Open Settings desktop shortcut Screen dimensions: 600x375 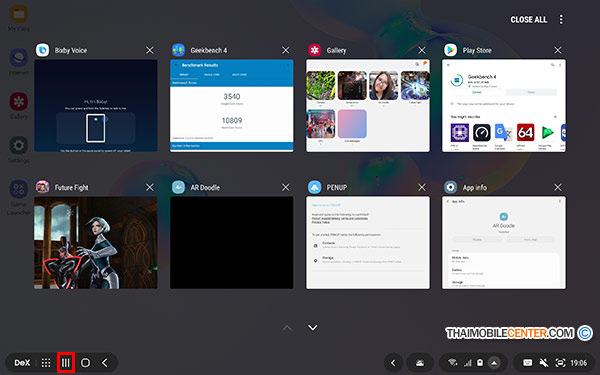pyautogui.click(x=18, y=150)
